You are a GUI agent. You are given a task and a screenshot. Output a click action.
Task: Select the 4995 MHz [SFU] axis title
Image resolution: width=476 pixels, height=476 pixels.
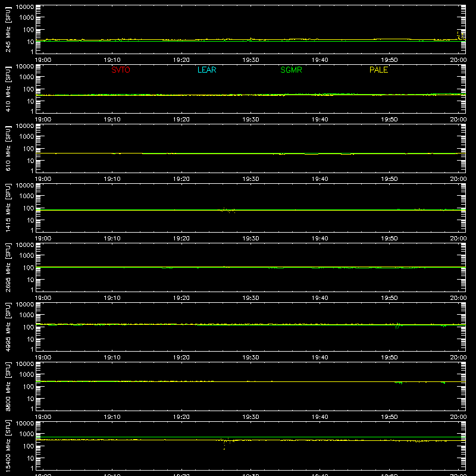pos(8,327)
